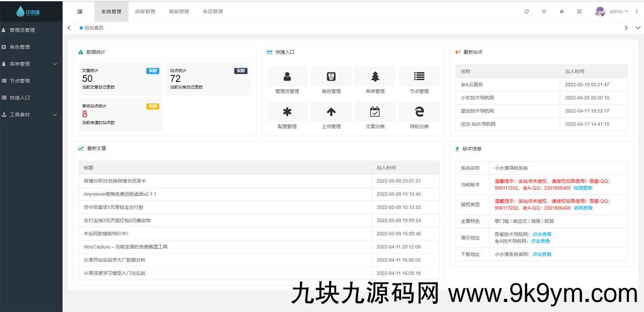Select the 后台首页 page tab
The width and height of the screenshot is (644, 312).
click(94, 28)
